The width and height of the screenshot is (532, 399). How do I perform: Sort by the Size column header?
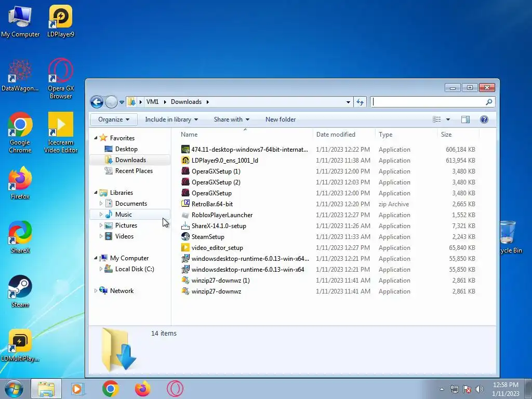pos(458,135)
